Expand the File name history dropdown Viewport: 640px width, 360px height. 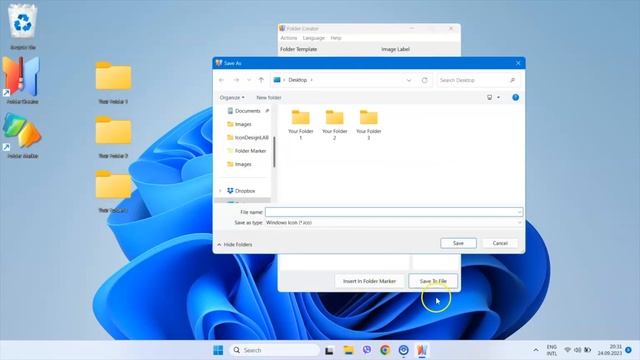[519, 212]
